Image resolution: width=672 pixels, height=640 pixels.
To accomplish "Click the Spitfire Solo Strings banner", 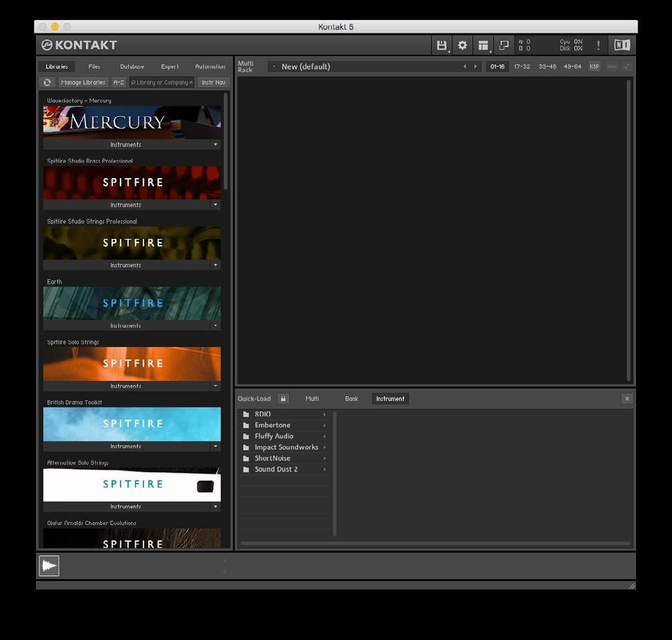I will [x=132, y=364].
